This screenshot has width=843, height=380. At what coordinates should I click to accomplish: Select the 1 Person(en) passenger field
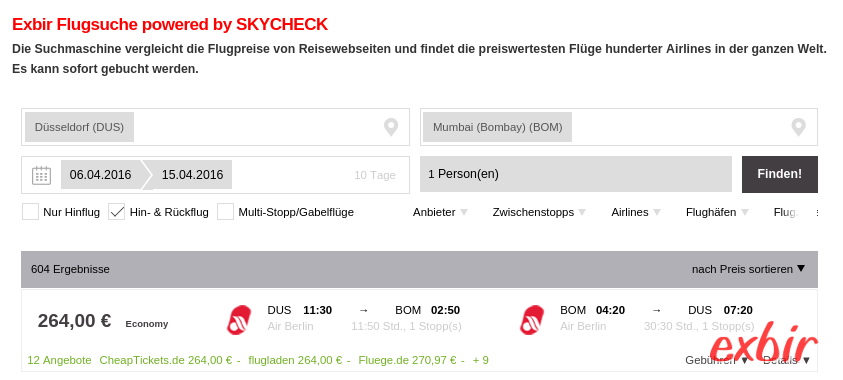click(x=576, y=174)
